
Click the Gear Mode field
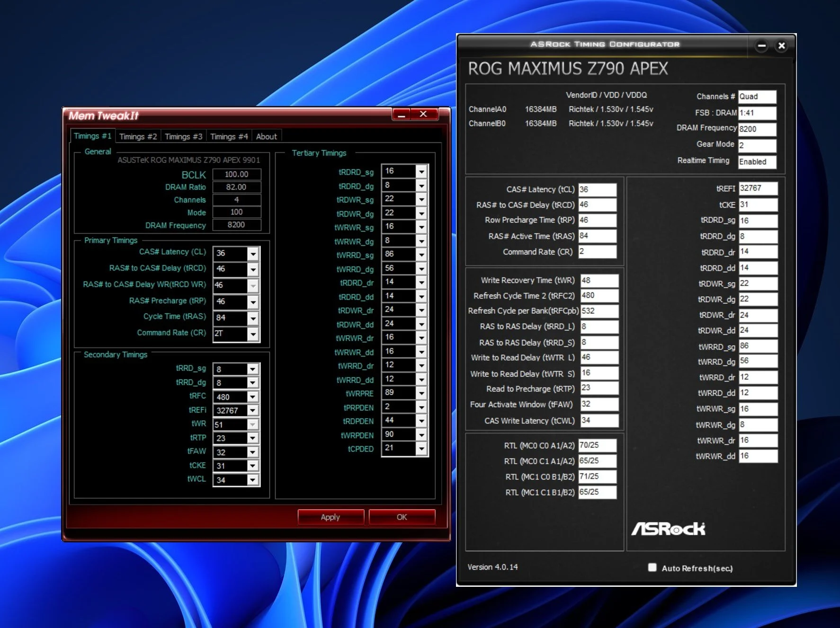pyautogui.click(x=757, y=145)
